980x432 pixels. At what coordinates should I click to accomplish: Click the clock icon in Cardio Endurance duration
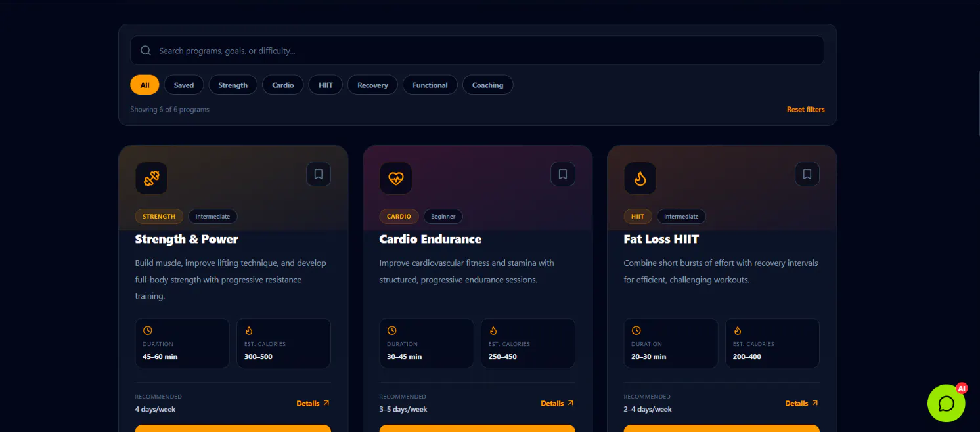(392, 330)
